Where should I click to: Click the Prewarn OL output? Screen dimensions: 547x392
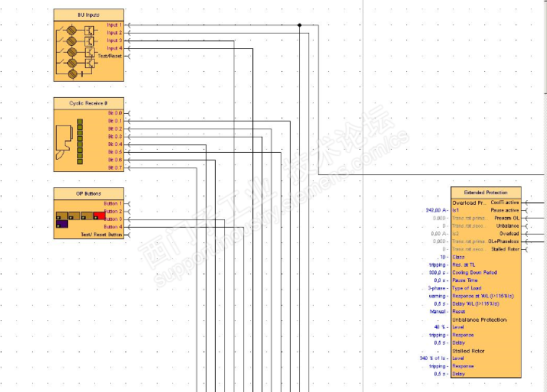point(525,218)
